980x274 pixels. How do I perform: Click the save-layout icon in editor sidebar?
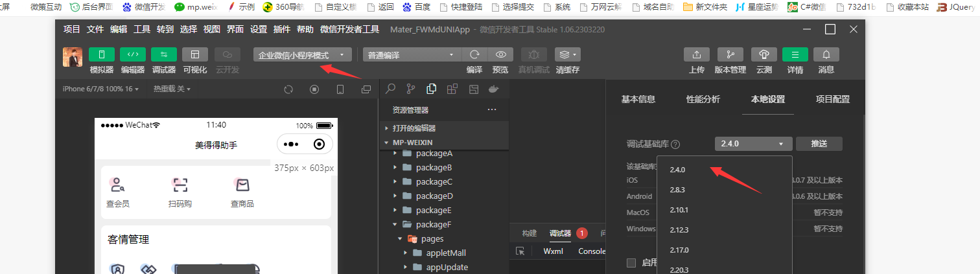click(474, 89)
